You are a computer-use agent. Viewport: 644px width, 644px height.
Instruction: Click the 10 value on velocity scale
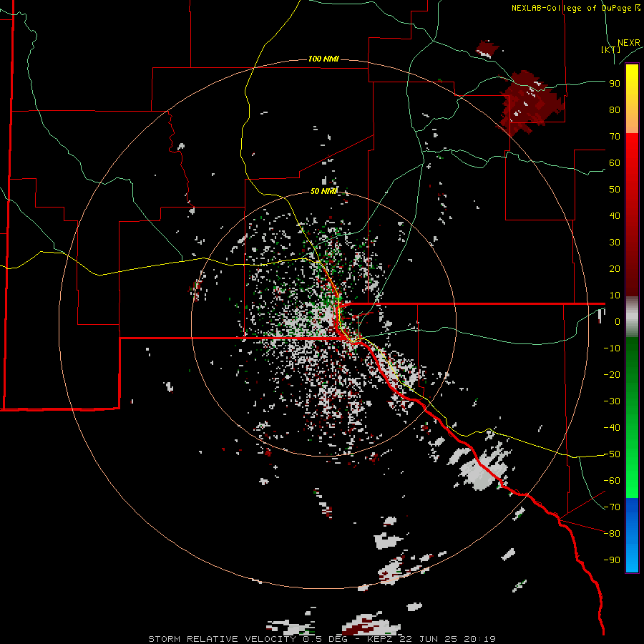click(x=615, y=296)
